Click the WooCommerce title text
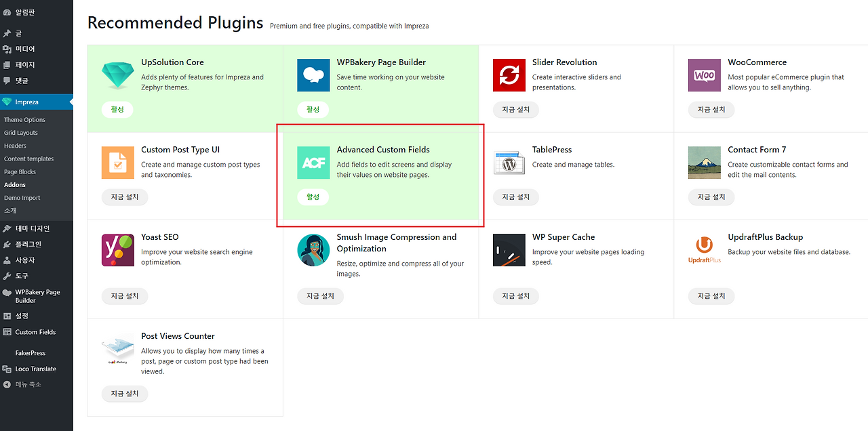Screen dimensions: 868x431 (x=757, y=62)
